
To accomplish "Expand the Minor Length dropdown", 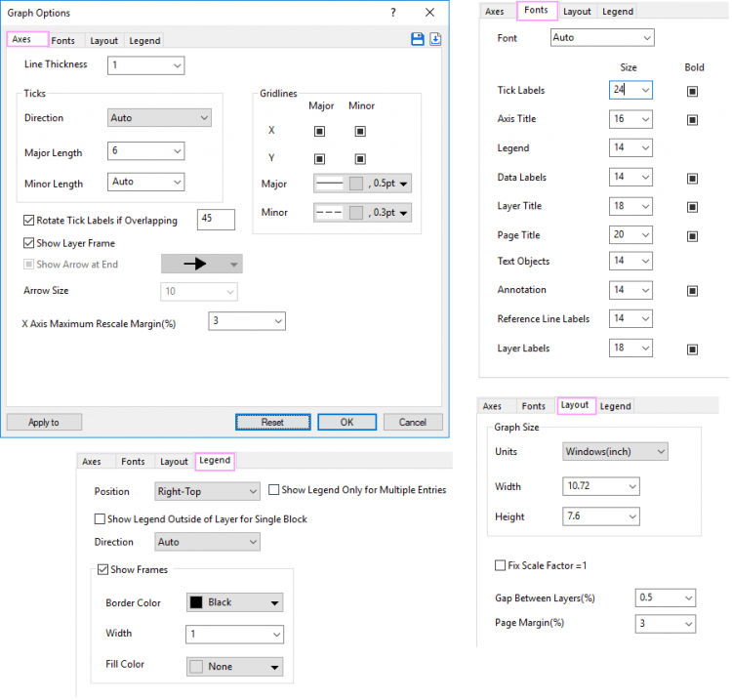I will [145, 182].
